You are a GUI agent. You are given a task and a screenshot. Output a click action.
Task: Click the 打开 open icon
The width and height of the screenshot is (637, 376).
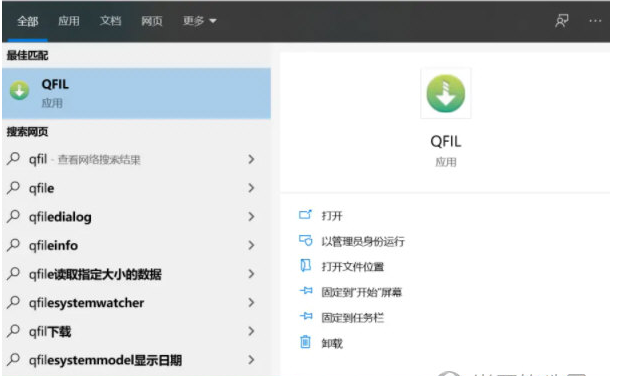305,215
